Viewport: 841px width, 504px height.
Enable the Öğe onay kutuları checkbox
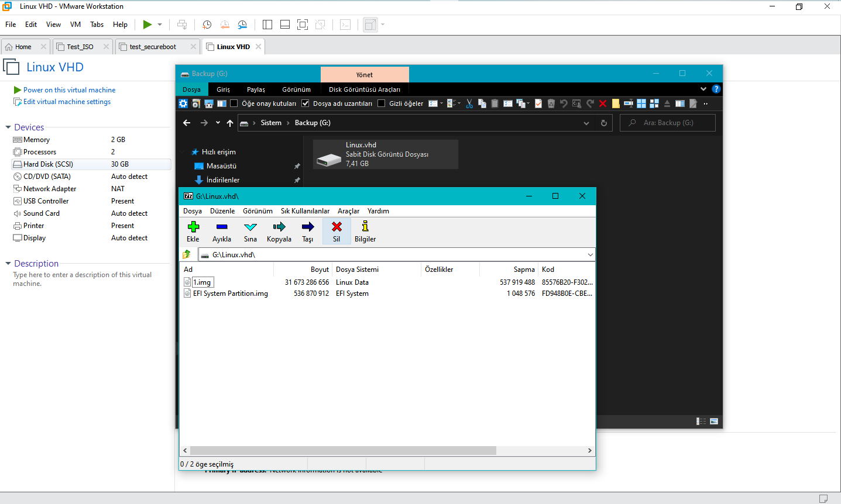click(234, 103)
